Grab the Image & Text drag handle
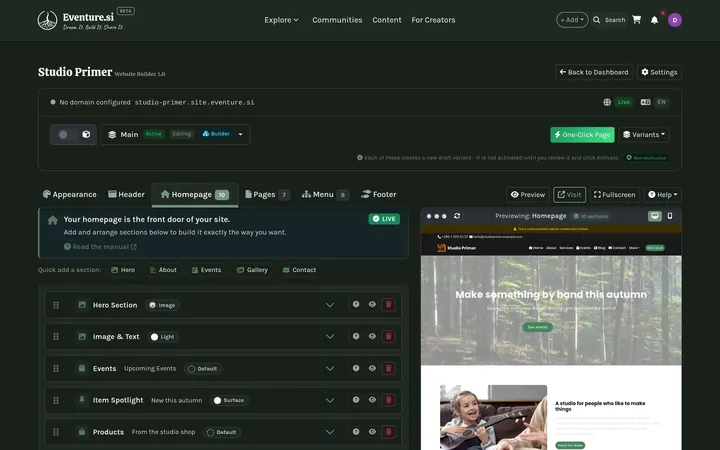720x450 pixels. click(56, 337)
